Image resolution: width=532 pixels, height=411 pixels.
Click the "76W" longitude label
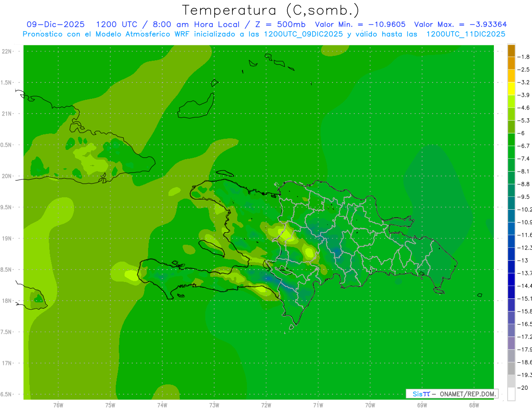click(58, 405)
